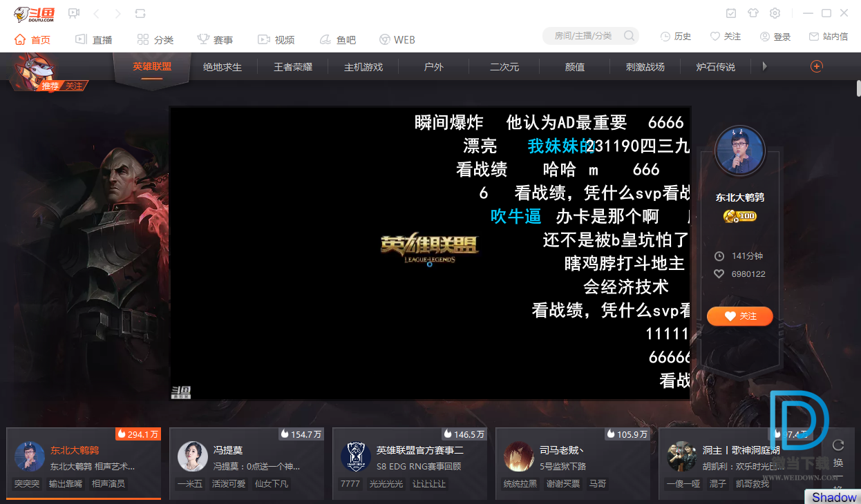Screen dimensions: 861x504
Task: Open the skin shirt icon
Action: 753,13
